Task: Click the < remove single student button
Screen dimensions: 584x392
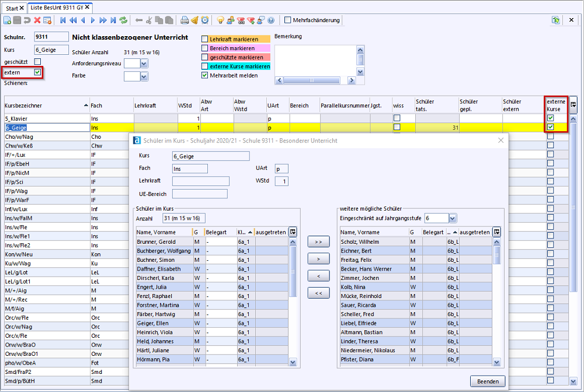Action: pos(318,276)
